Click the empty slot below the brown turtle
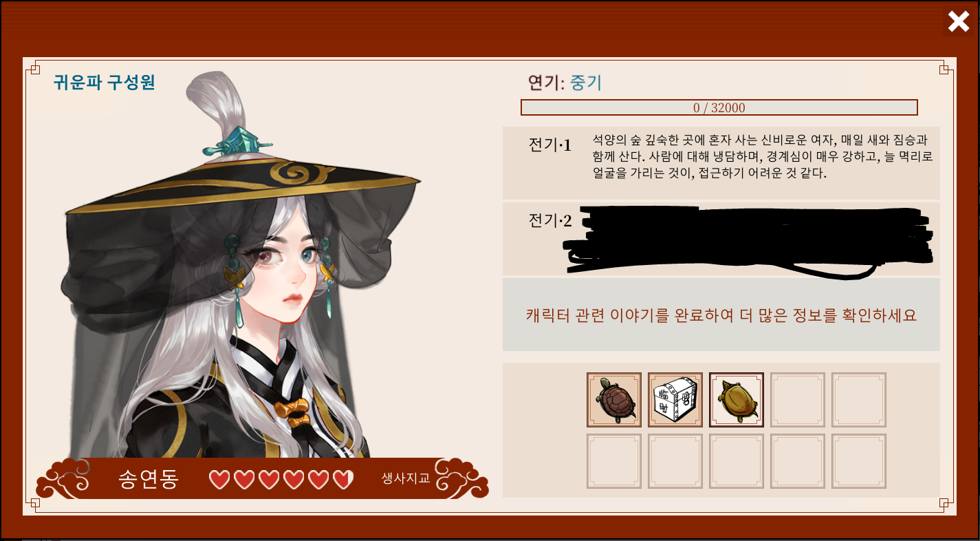980x541 pixels. tap(614, 461)
